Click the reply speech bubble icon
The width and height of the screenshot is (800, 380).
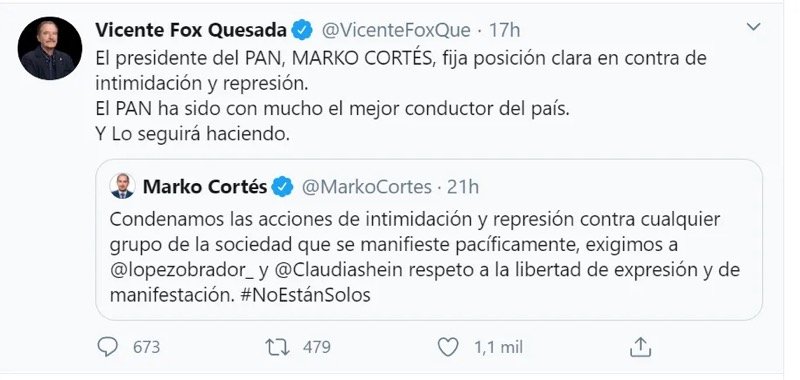(x=107, y=347)
